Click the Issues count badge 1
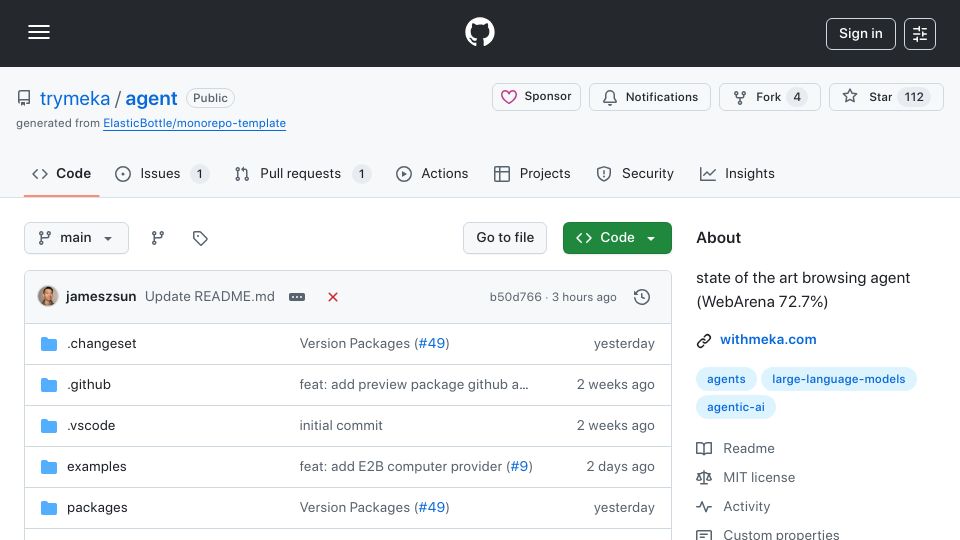960x540 pixels. click(199, 174)
